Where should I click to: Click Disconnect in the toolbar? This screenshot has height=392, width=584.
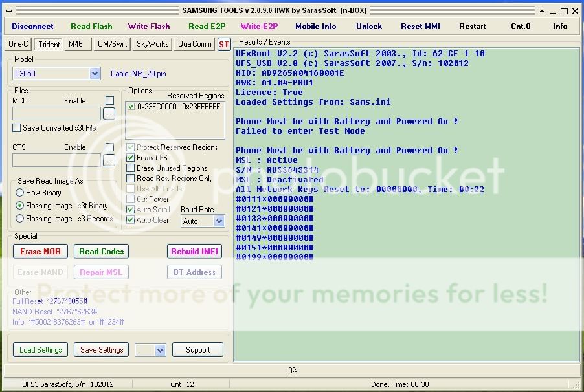pyautogui.click(x=32, y=27)
